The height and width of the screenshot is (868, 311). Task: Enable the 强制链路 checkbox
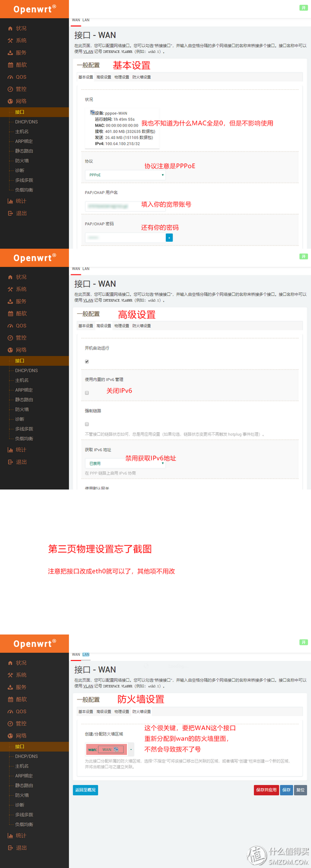point(87,424)
